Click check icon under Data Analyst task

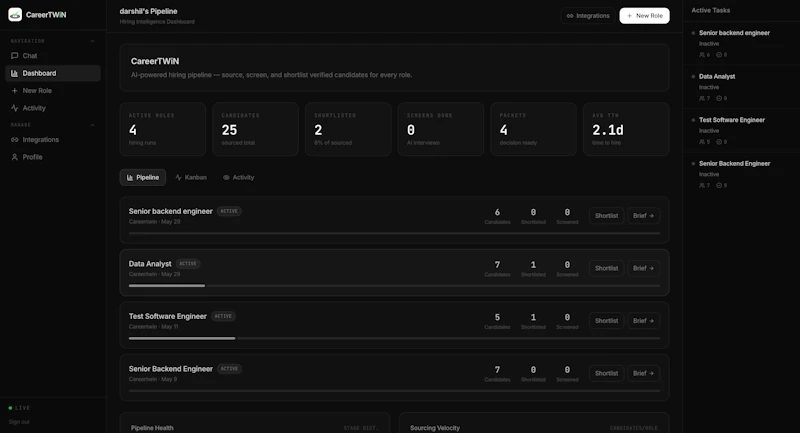719,98
